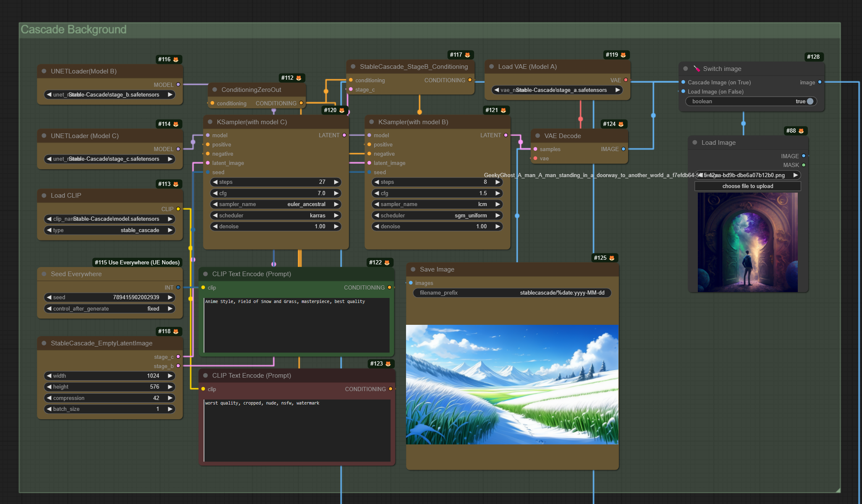
Task: Click the Switch image node pencil icon
Action: 697,69
